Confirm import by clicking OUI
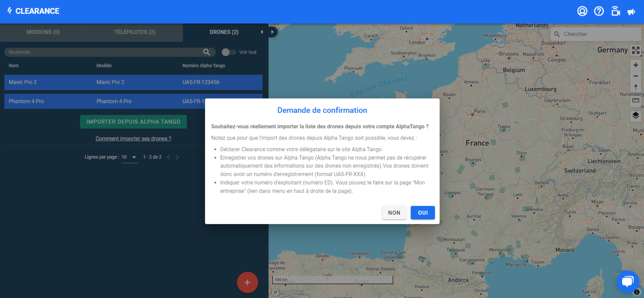644x298 pixels. 422,213
